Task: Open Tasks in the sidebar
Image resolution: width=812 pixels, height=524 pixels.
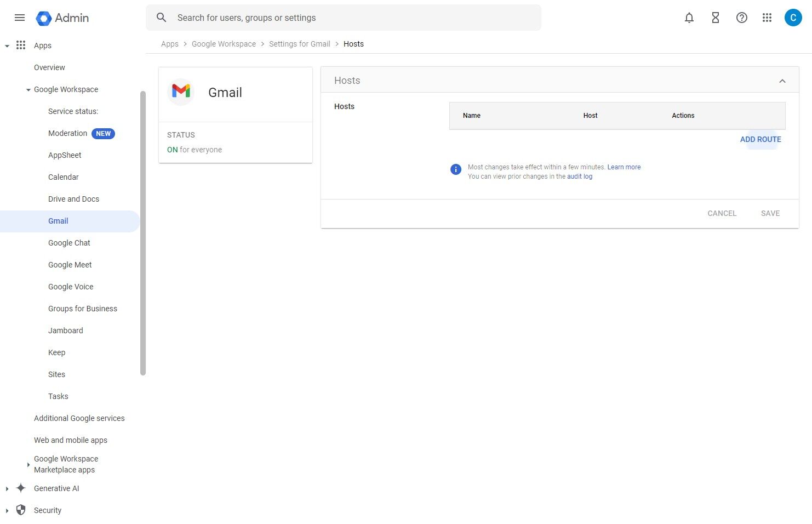Action: [58, 396]
